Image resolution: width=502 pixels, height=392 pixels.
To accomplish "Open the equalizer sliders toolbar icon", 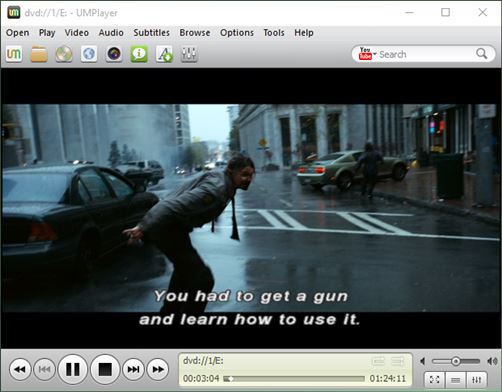I will click(189, 54).
